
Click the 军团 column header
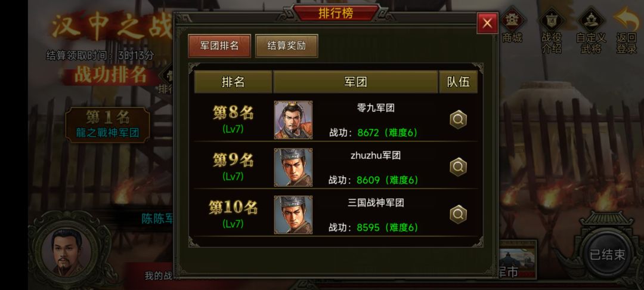tap(355, 82)
